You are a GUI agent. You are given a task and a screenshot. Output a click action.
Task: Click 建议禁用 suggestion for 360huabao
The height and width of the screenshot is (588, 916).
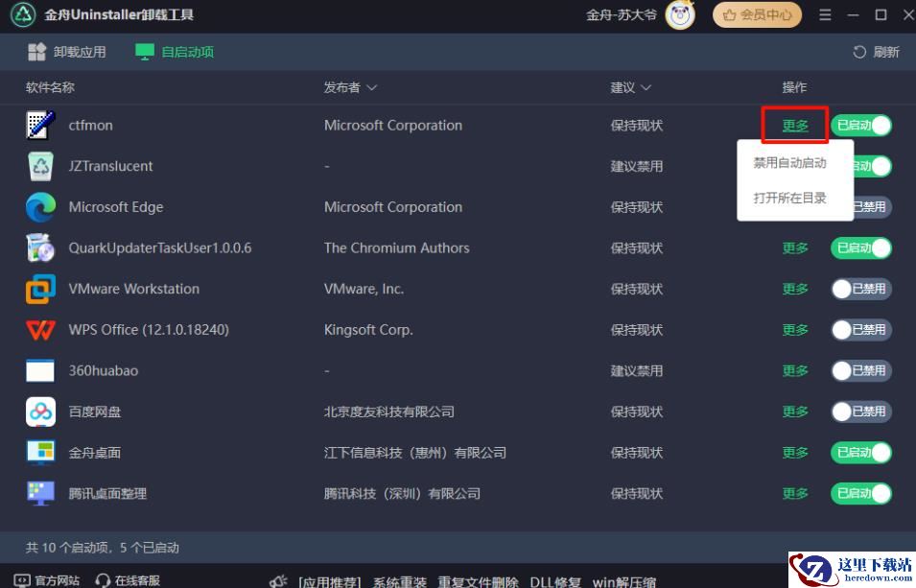(x=637, y=370)
